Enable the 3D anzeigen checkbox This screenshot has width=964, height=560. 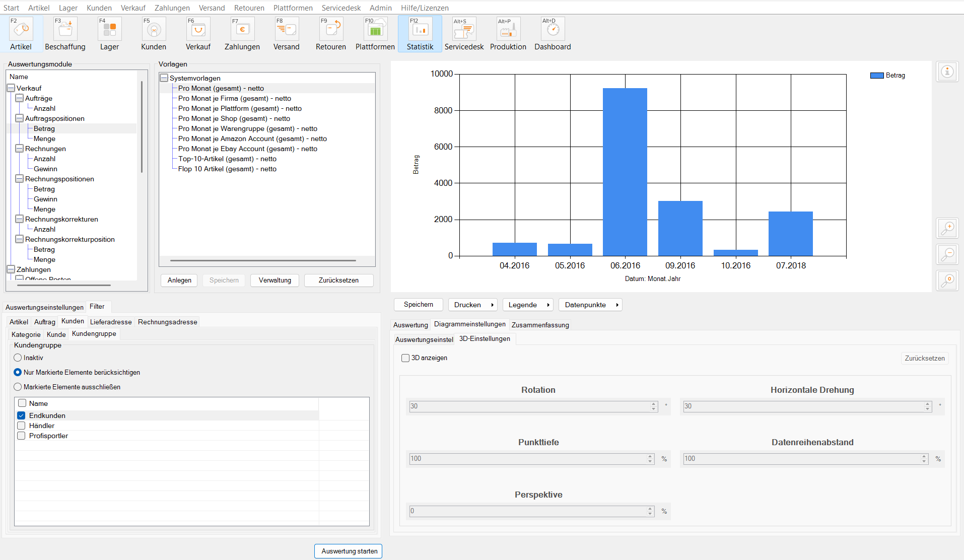coord(405,358)
